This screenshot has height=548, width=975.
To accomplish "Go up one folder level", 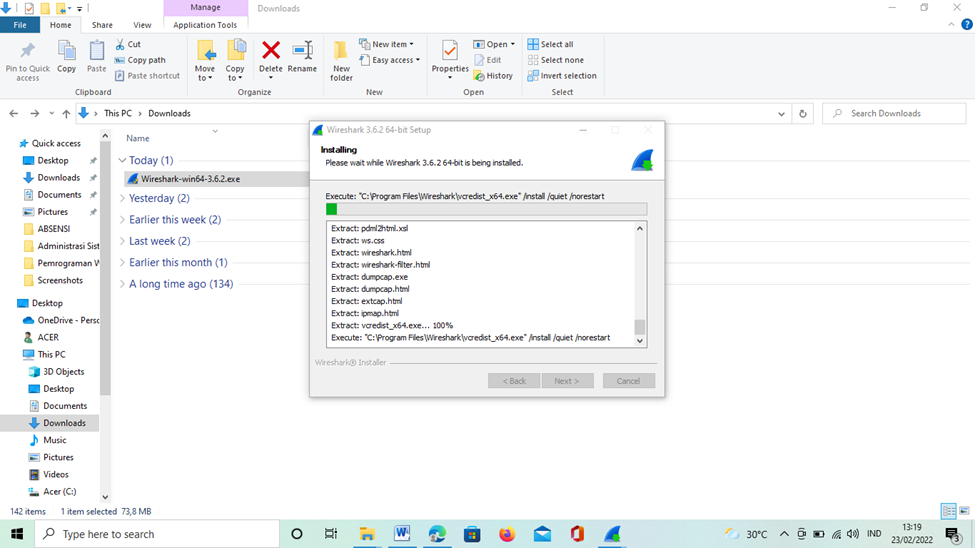I will click(66, 113).
